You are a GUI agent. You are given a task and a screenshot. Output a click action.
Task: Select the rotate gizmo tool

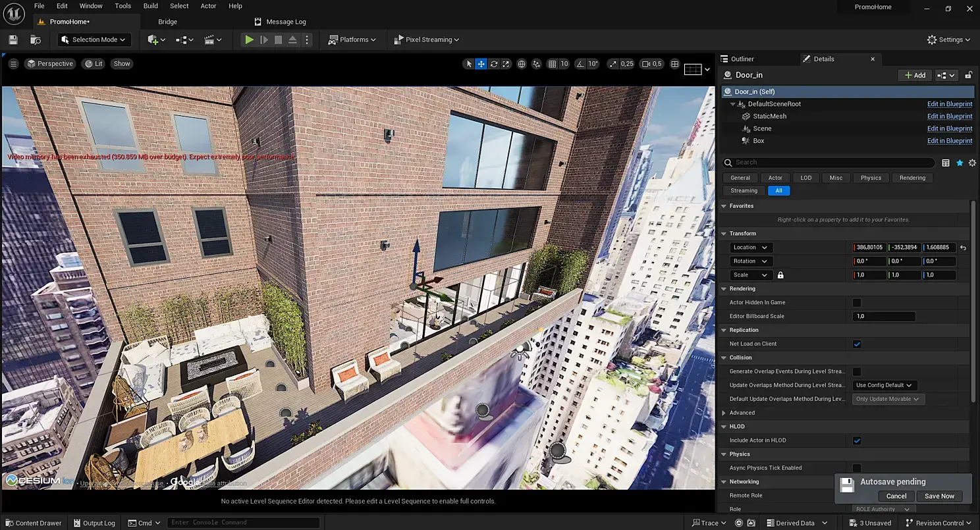click(494, 64)
